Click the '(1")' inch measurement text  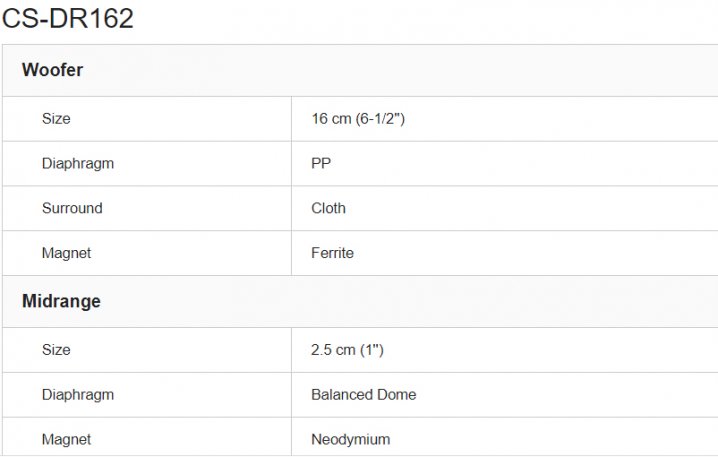click(x=371, y=350)
